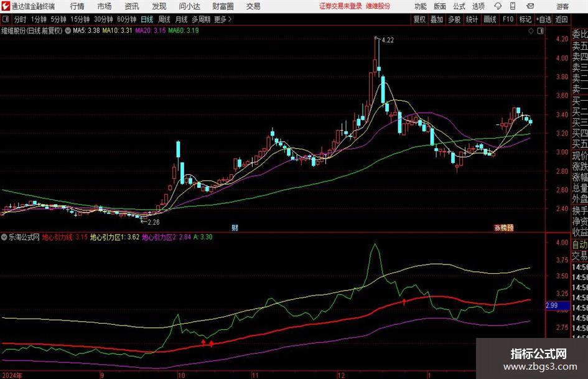Click the A: 3.30 indicator value
588x379 pixels.
point(203,237)
